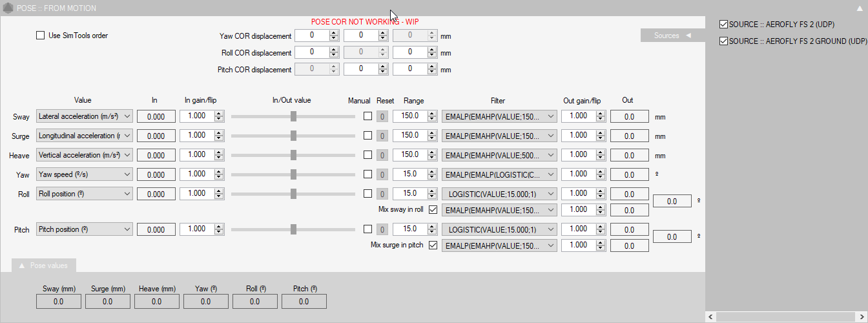Click the Heave In/Out value slider
The image size is (868, 323).
(x=293, y=155)
